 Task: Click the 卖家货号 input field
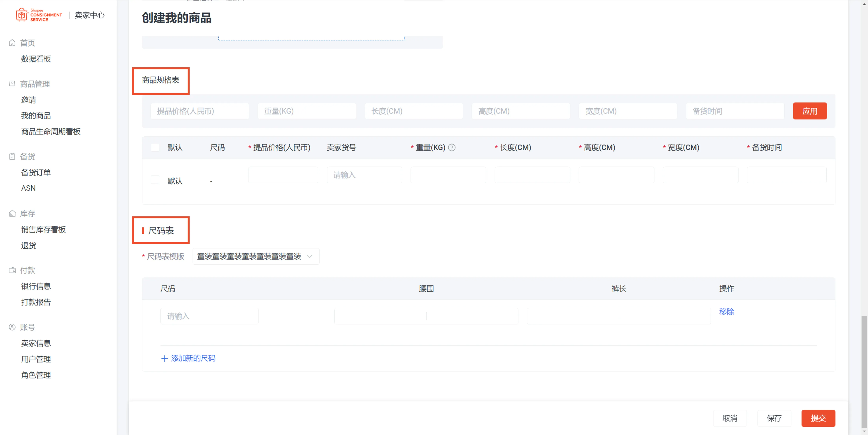(x=364, y=175)
